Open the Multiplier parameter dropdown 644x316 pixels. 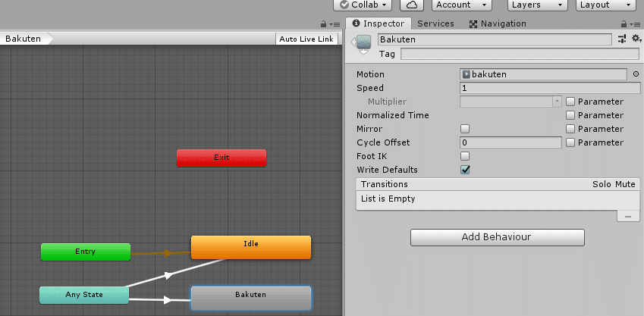click(x=510, y=102)
